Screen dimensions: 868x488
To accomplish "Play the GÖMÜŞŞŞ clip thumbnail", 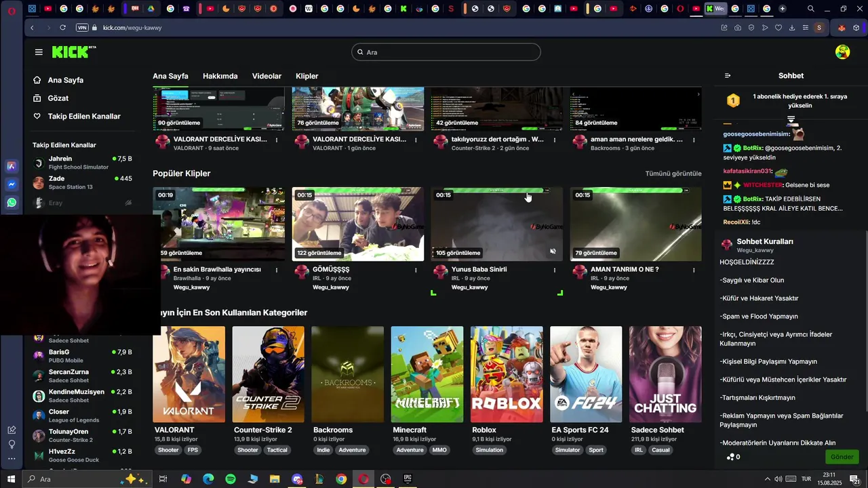I will [x=358, y=224].
